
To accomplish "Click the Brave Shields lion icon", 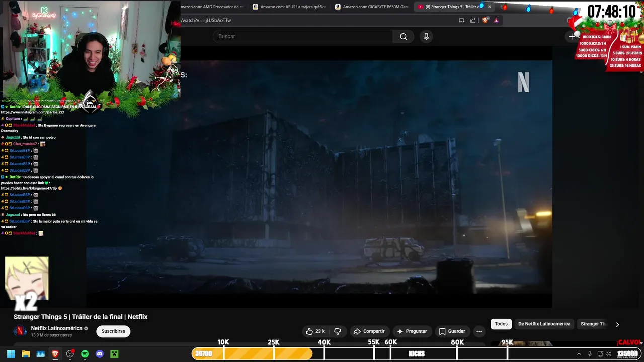I will point(485,20).
